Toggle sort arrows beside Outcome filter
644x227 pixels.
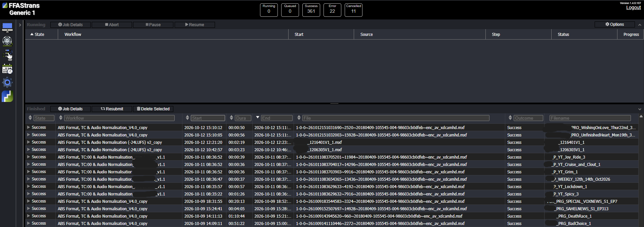click(x=510, y=118)
